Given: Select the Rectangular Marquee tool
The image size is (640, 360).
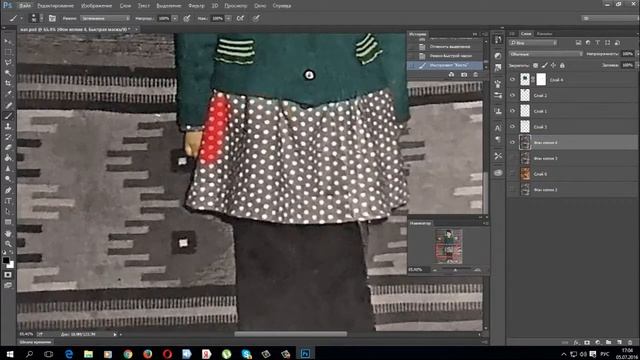Looking at the screenshot, I should tap(8, 52).
